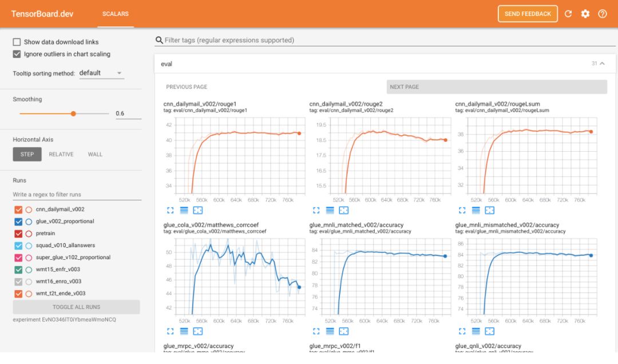This screenshot has width=618, height=364.
Task: Click the SEND FEEDBACK button
Action: 528,14
